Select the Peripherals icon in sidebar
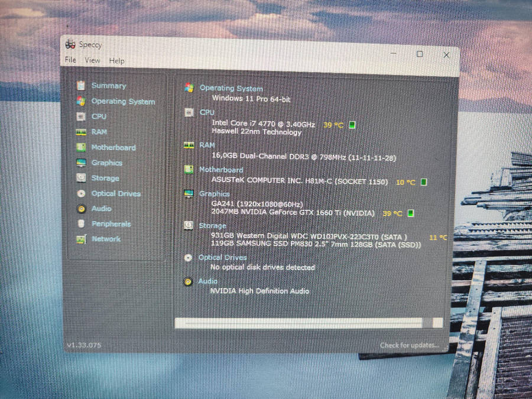 (x=81, y=224)
